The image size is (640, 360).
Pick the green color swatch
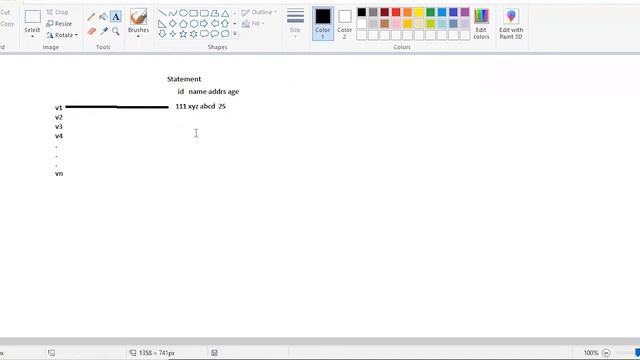point(430,12)
